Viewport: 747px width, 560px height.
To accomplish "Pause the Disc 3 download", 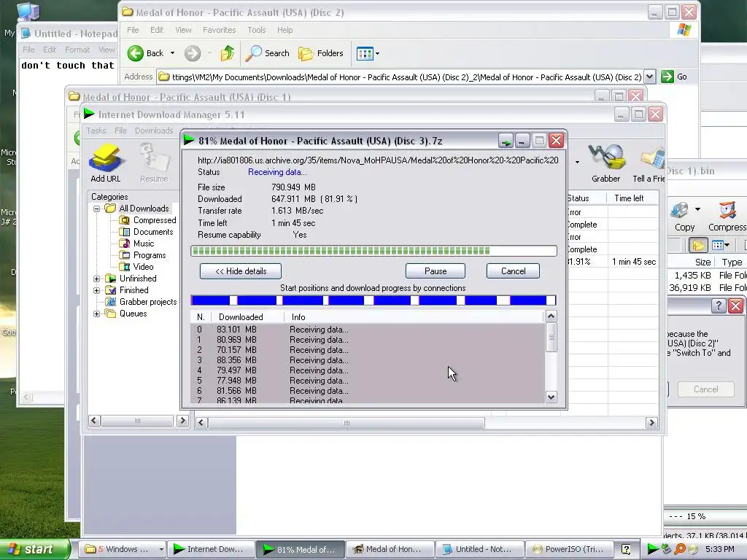I will click(x=436, y=271).
